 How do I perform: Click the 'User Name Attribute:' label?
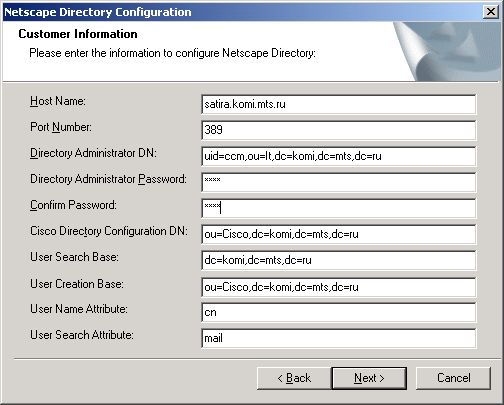coord(79,309)
